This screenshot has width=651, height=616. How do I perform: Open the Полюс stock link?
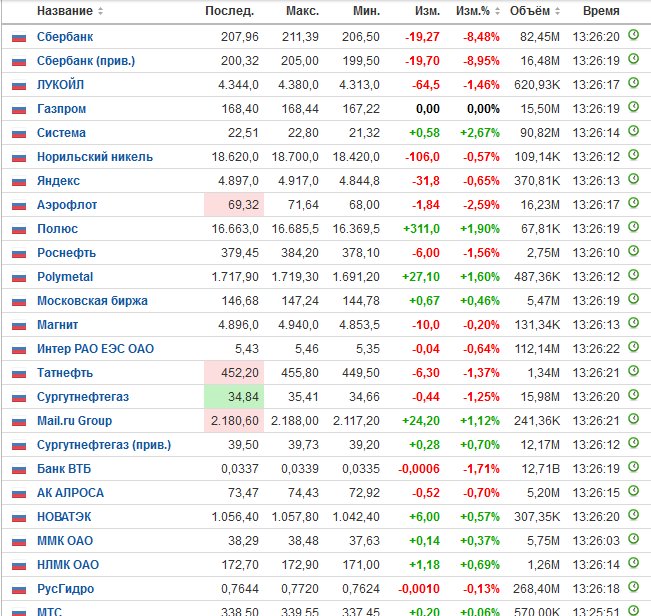point(57,229)
